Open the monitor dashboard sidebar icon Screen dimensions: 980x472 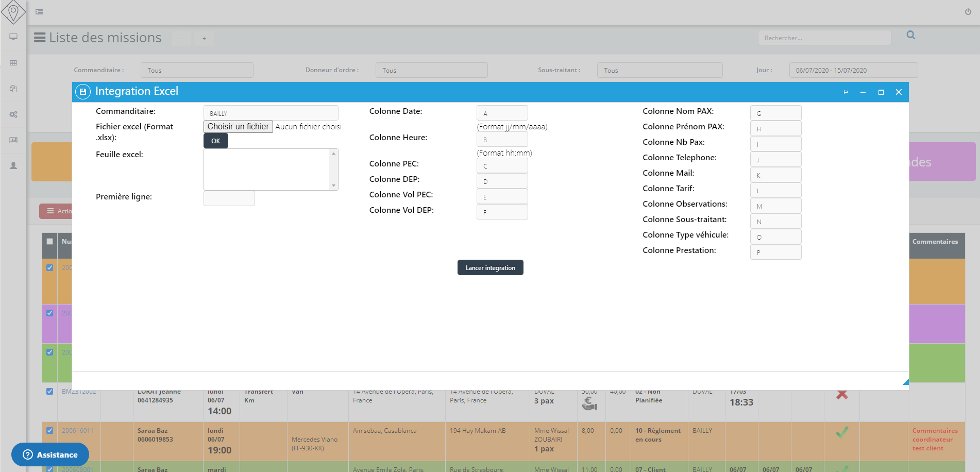click(x=13, y=37)
